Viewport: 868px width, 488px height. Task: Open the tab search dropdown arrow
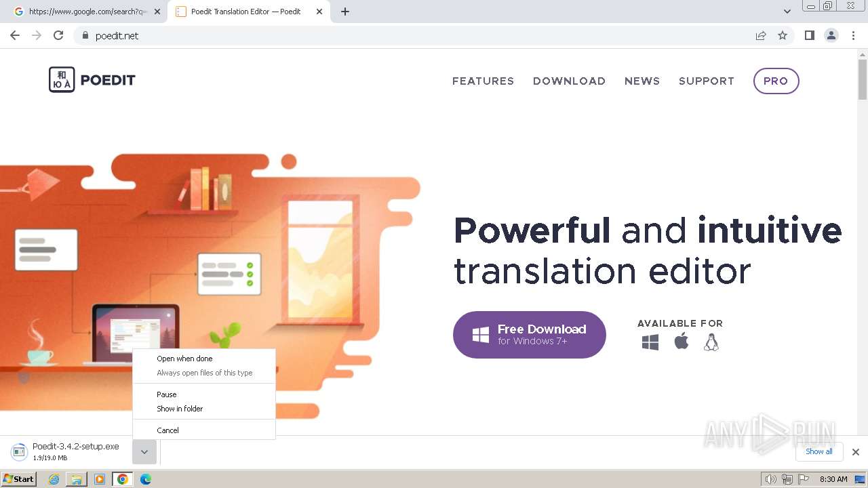tap(787, 12)
